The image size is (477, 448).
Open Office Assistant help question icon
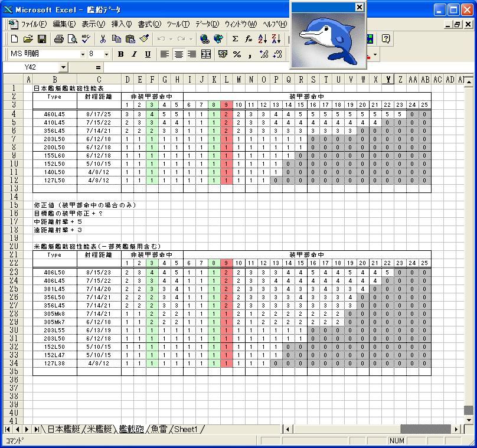click(x=385, y=39)
